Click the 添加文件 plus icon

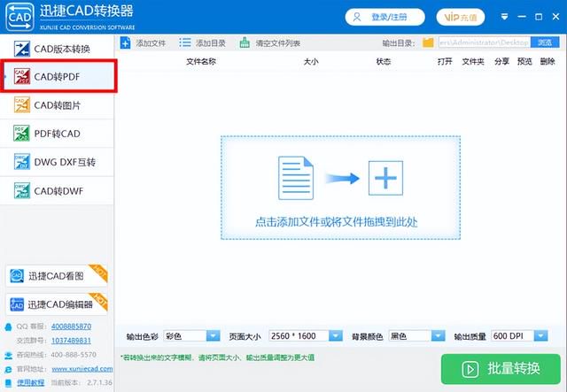[125, 43]
